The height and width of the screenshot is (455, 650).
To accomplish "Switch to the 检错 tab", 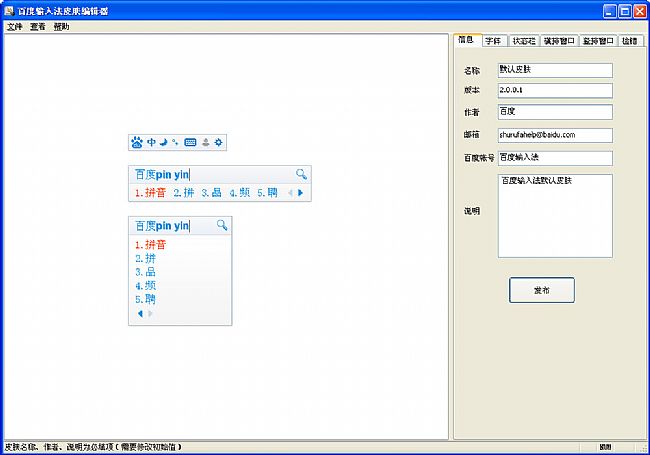I will pos(630,41).
